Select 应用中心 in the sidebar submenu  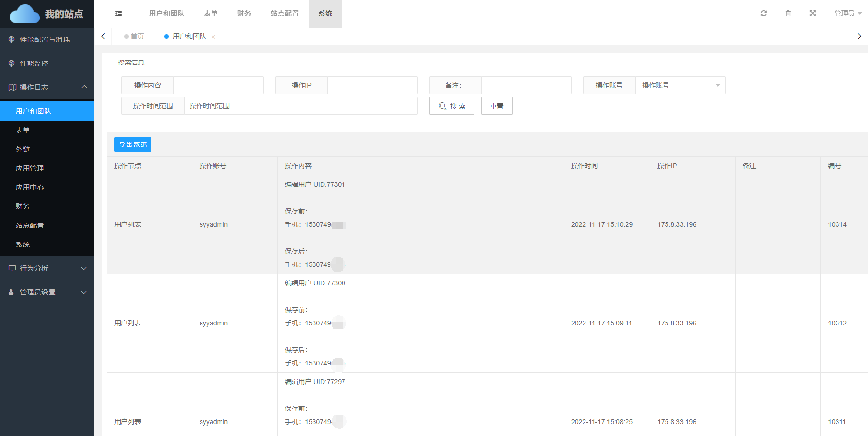[x=30, y=187]
